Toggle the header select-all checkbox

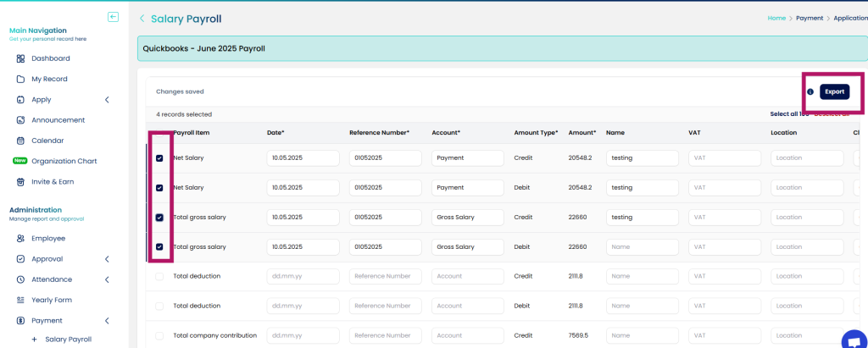tap(159, 133)
